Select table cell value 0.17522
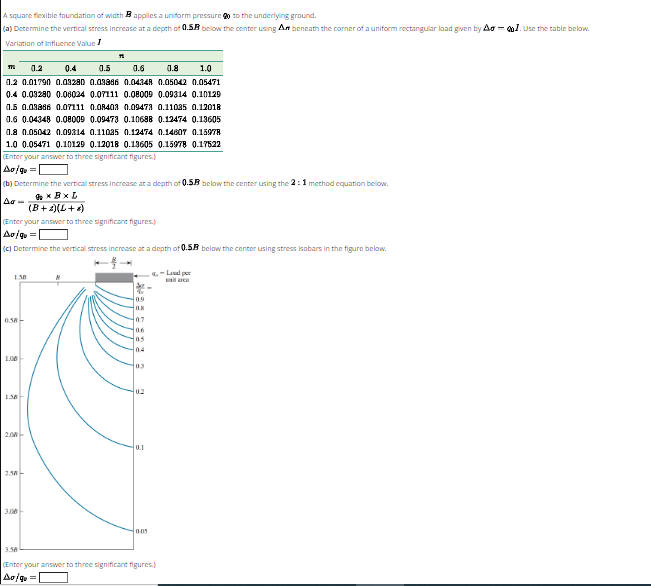The width and height of the screenshot is (651, 586). point(206,145)
